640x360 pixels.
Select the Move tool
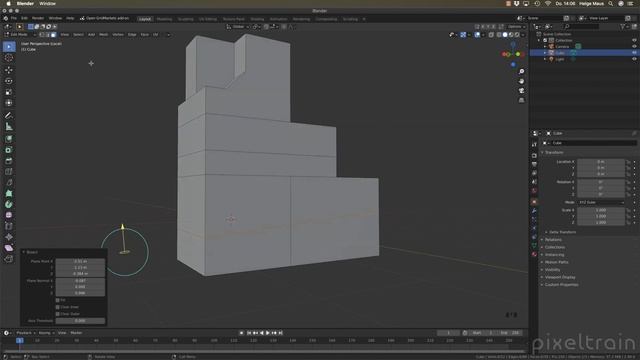9,70
